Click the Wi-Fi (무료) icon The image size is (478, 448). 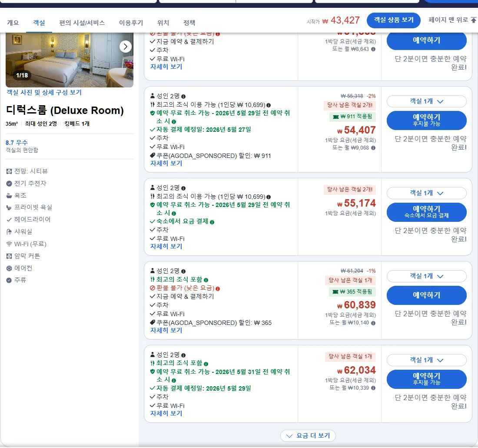tap(9, 244)
